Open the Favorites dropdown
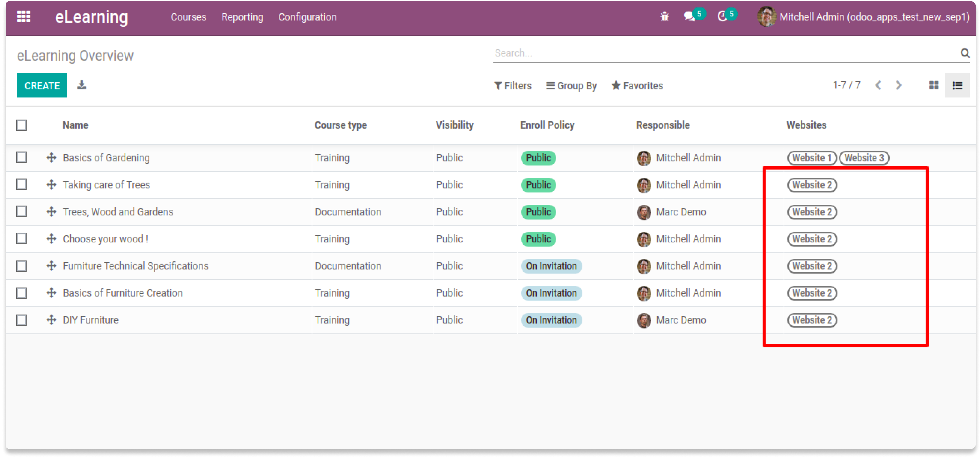980x457 pixels. (x=637, y=86)
